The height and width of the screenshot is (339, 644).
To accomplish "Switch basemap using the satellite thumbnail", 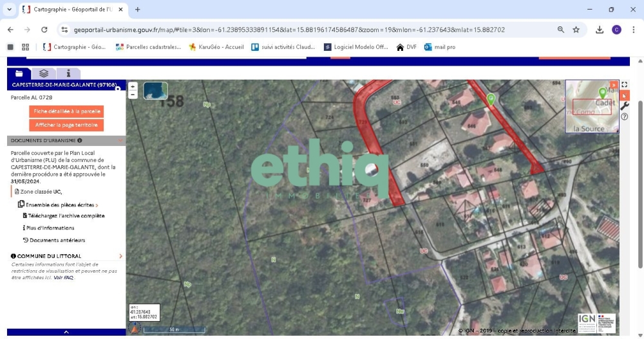I will click(155, 91).
